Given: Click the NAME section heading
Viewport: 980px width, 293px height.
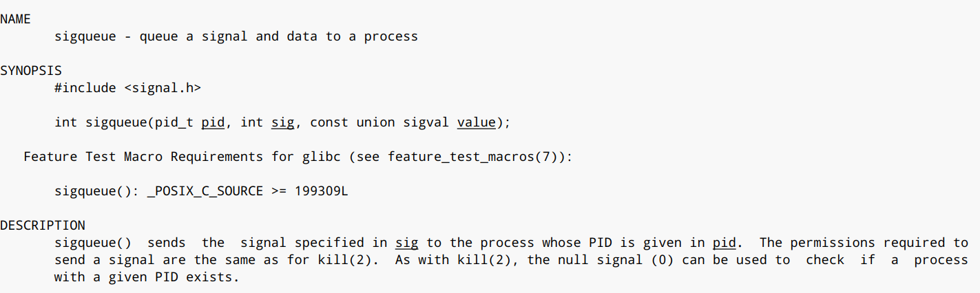Looking at the screenshot, I should 15,19.
